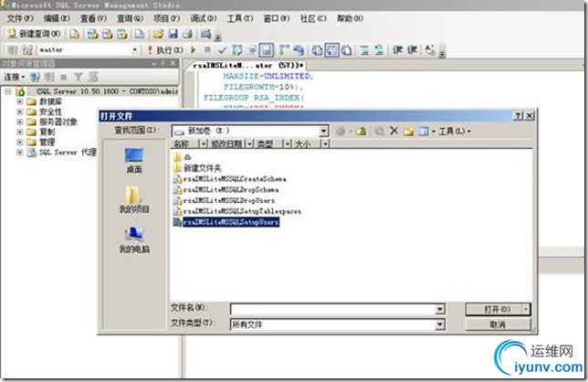
Task: Click the 桌面 desktop shortcut in the places bar
Action: tap(134, 161)
